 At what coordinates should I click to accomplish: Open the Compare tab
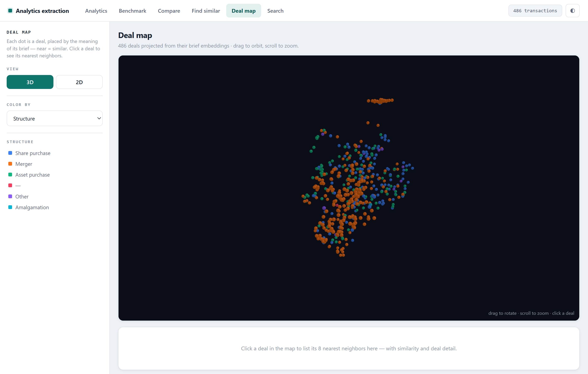(x=169, y=11)
